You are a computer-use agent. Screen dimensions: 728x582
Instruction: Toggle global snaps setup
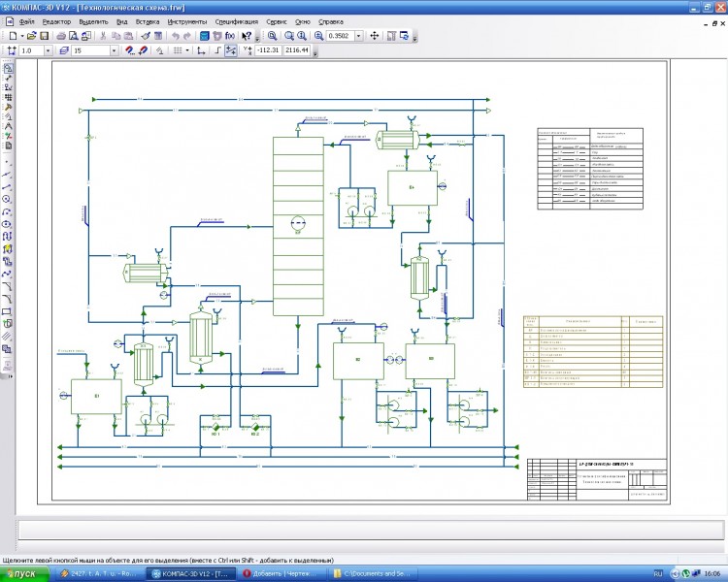click(x=130, y=50)
